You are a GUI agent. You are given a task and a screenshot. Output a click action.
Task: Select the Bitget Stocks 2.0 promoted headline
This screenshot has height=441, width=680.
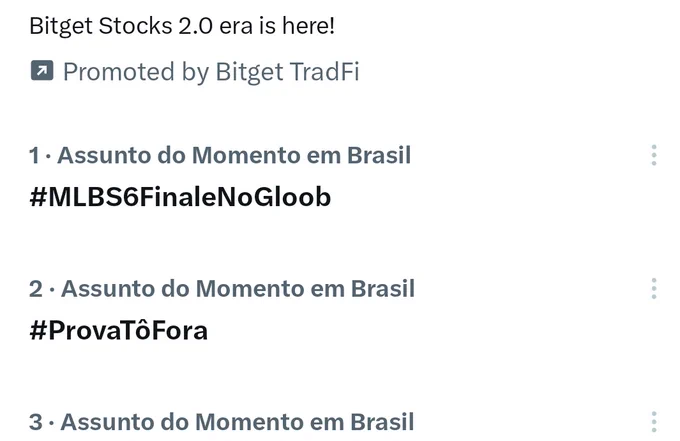(182, 26)
